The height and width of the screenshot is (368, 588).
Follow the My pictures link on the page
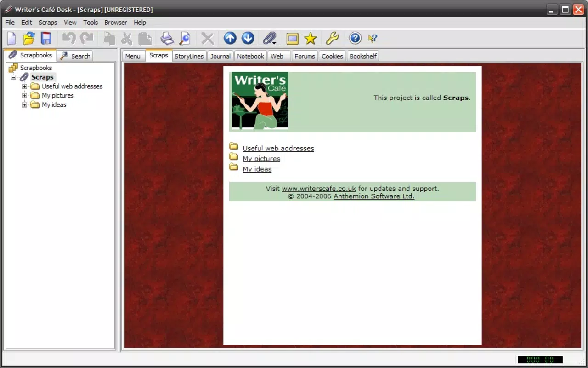click(261, 159)
